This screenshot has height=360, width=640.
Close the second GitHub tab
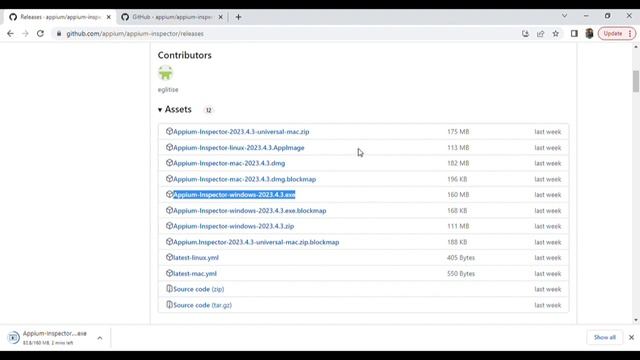click(x=220, y=17)
